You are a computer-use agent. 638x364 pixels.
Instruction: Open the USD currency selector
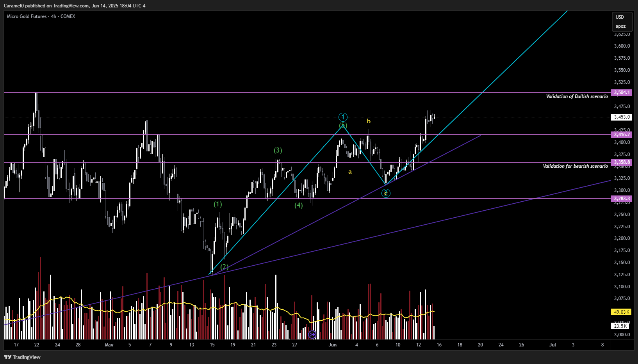pos(620,17)
